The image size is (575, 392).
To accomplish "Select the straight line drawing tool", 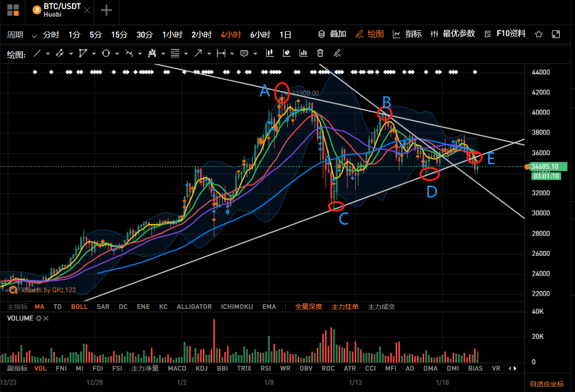I will 37,54.
